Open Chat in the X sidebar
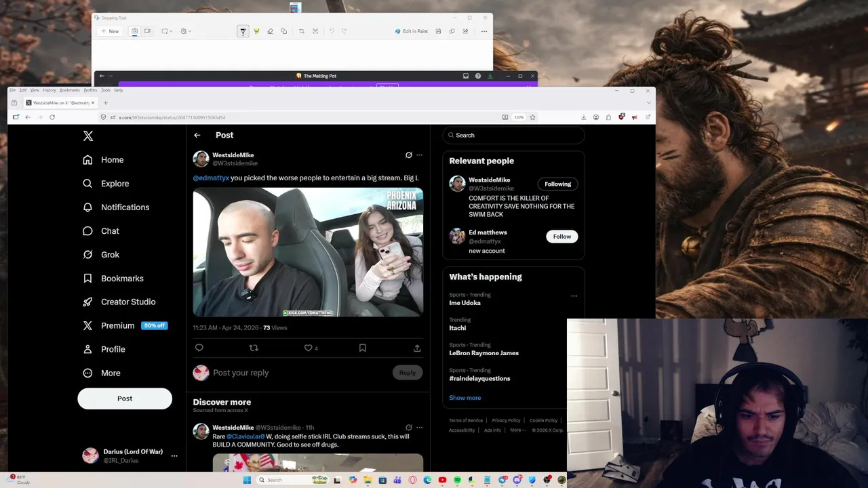This screenshot has height=488, width=868. [x=101, y=231]
